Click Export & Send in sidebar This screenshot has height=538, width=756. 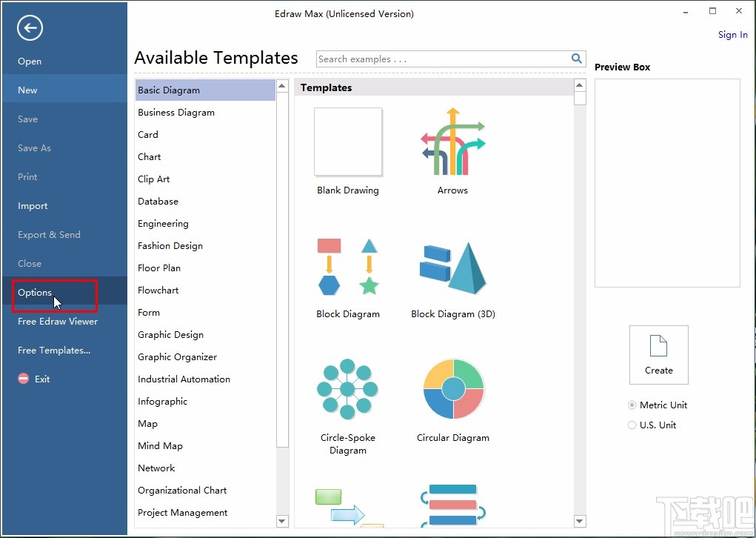pos(64,235)
